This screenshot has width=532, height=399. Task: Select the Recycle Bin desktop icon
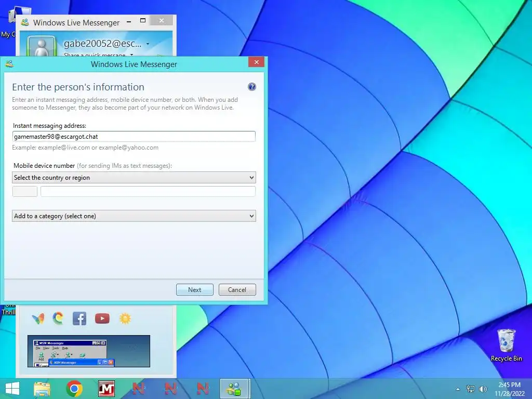506,345
